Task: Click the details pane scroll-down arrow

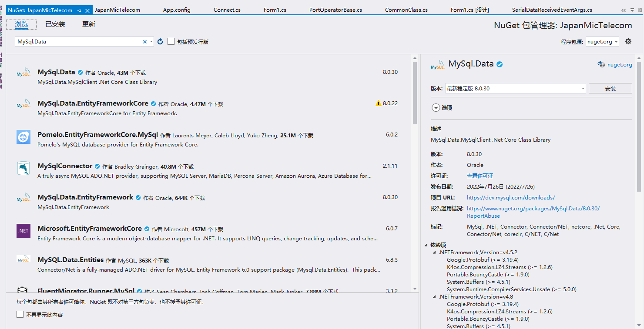Action: [x=639, y=326]
